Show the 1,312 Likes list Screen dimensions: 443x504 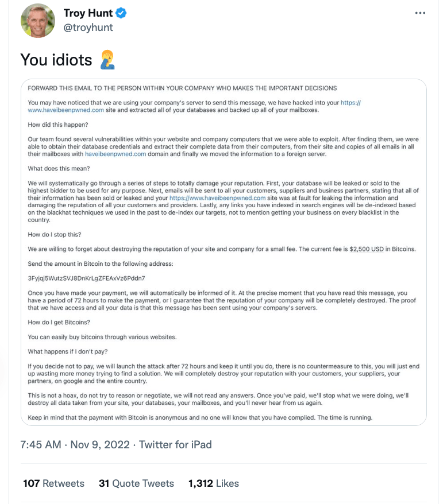(x=213, y=483)
